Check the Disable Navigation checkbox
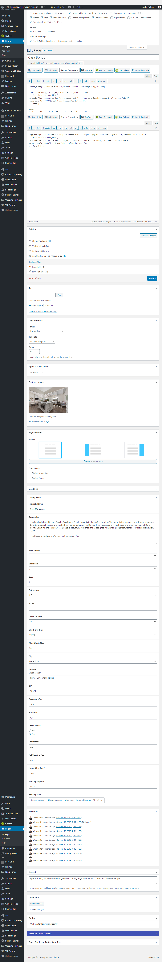 (x=30, y=473)
